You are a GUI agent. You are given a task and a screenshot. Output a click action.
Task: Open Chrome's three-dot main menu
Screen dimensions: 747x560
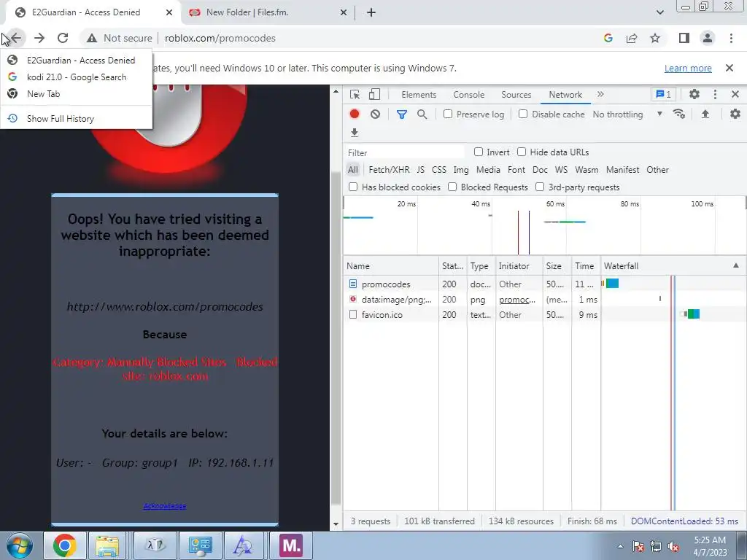(731, 38)
